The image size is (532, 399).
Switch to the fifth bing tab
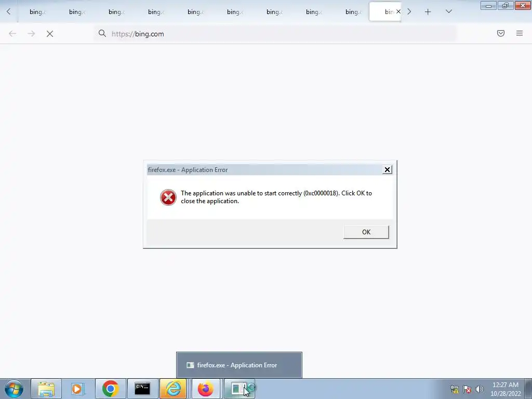click(x=195, y=12)
